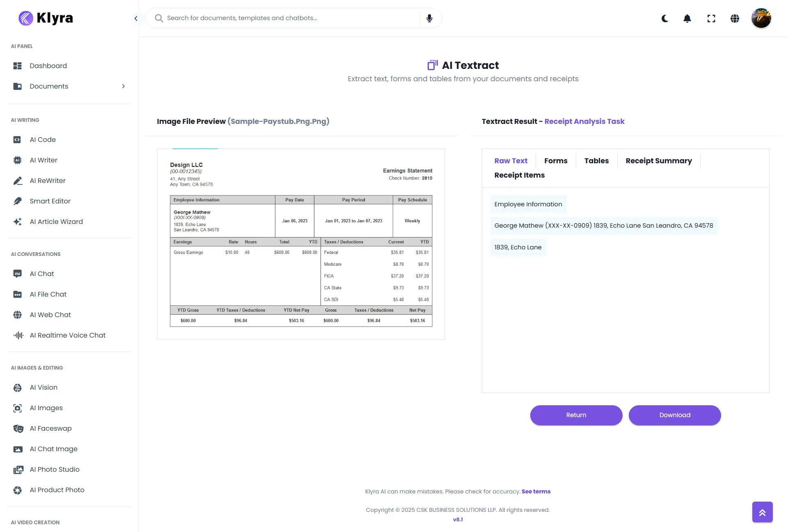
Task: Open the See terms link
Action: point(536,491)
